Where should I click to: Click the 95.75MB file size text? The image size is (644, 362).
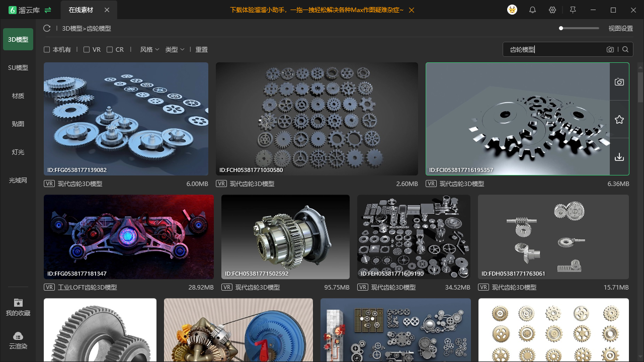(337, 288)
